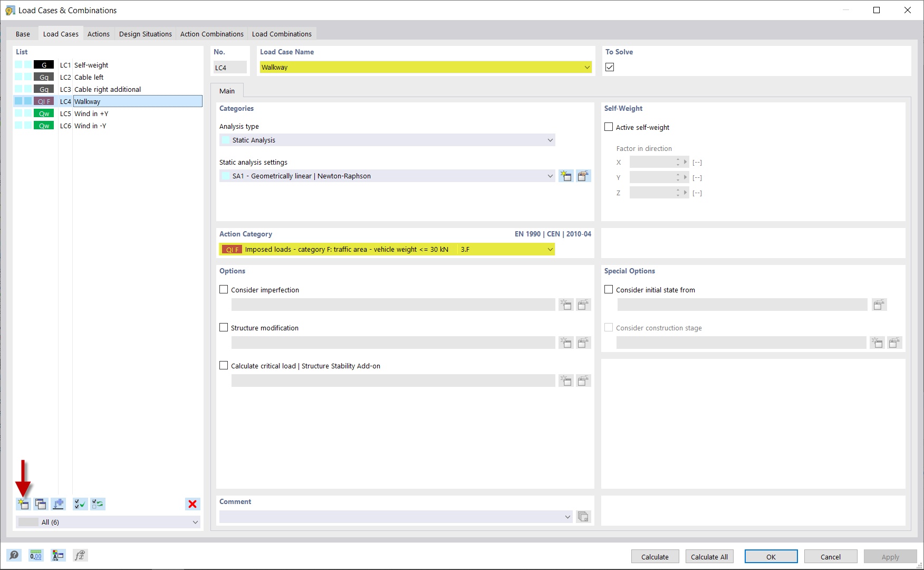Viewport: 924px width, 570px height.
Task: Click the Consider construction stage checkbox
Action: pyautogui.click(x=609, y=328)
